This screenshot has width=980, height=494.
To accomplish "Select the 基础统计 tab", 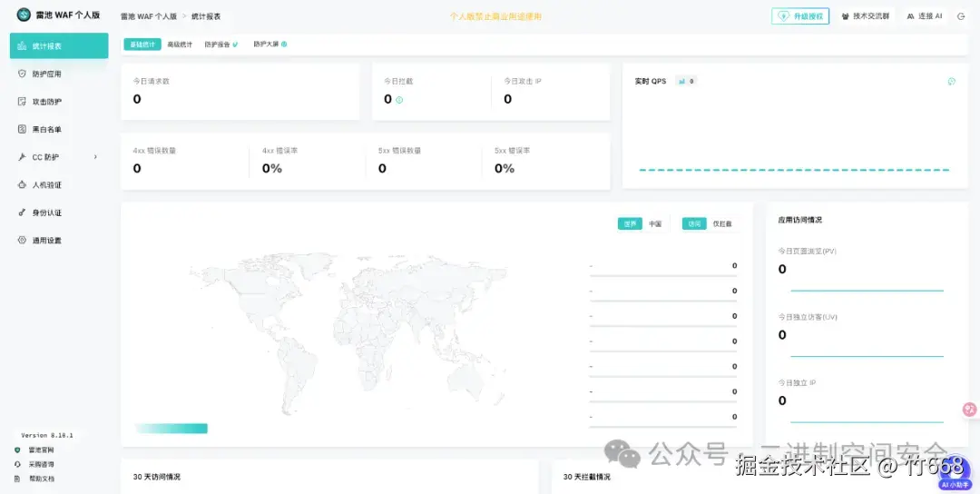I will click(142, 44).
